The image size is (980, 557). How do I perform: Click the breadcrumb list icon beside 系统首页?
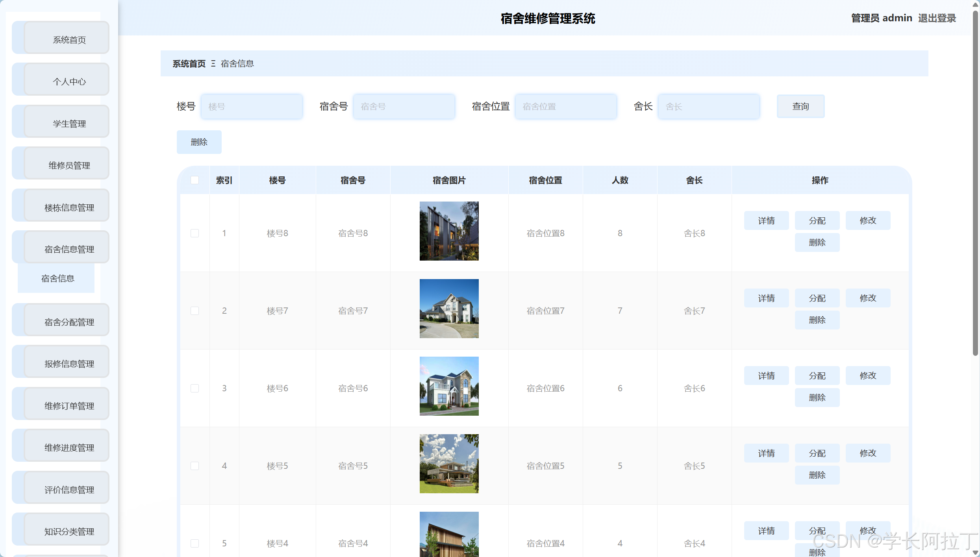tap(213, 63)
